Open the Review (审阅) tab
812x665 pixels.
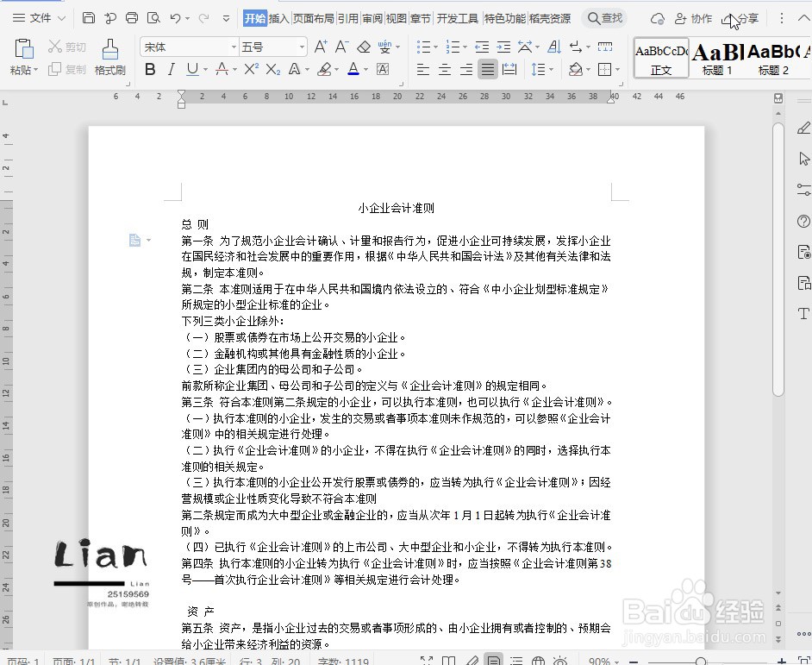pyautogui.click(x=372, y=19)
